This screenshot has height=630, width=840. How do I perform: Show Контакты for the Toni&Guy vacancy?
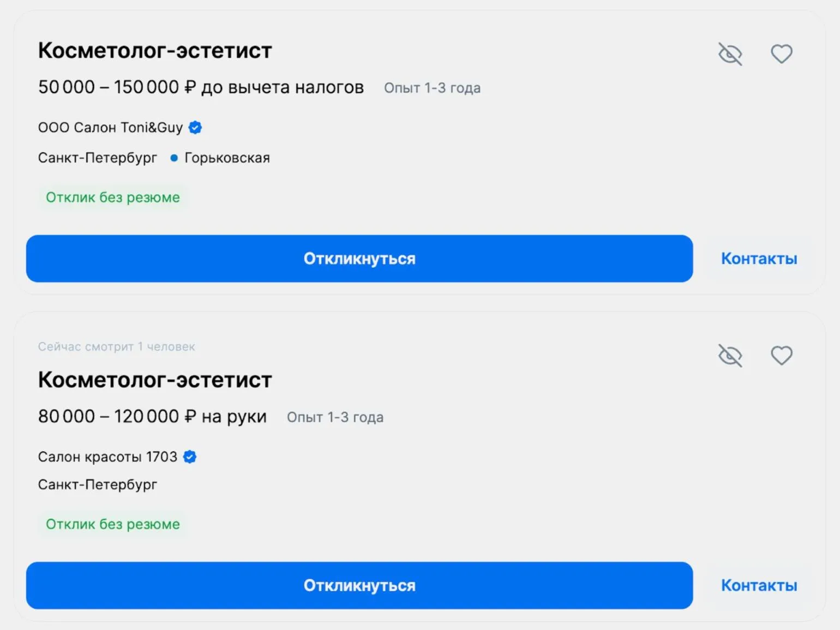759,259
